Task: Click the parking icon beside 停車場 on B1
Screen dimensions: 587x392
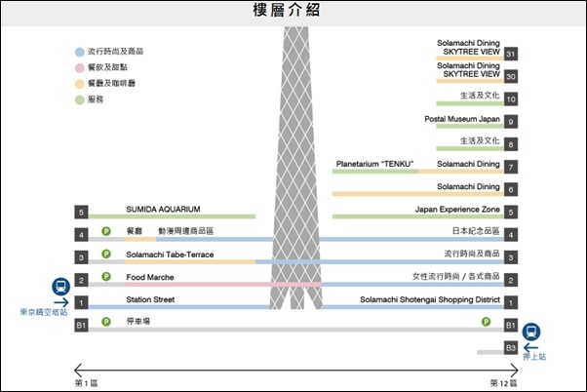Action: pos(106,322)
